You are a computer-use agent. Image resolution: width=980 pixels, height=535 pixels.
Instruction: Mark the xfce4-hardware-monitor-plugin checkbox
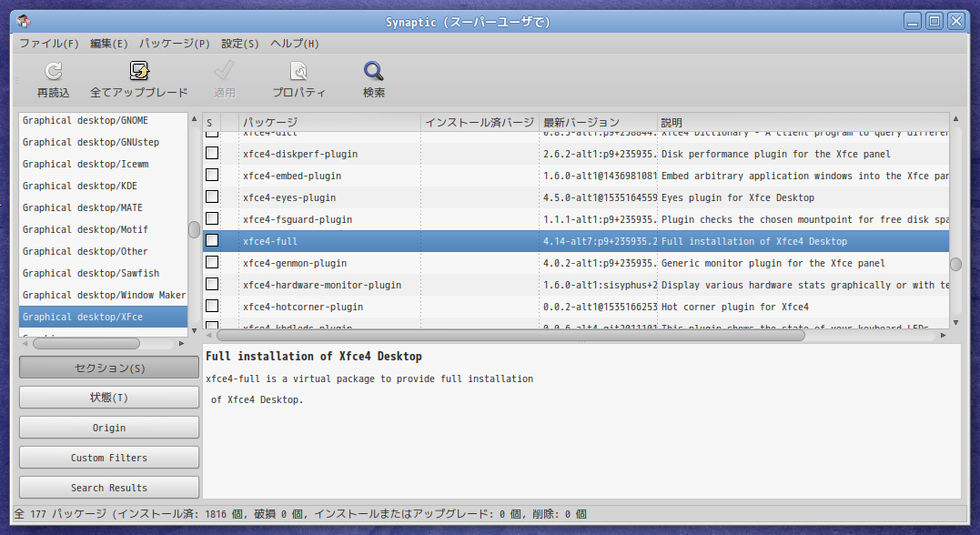[212, 285]
